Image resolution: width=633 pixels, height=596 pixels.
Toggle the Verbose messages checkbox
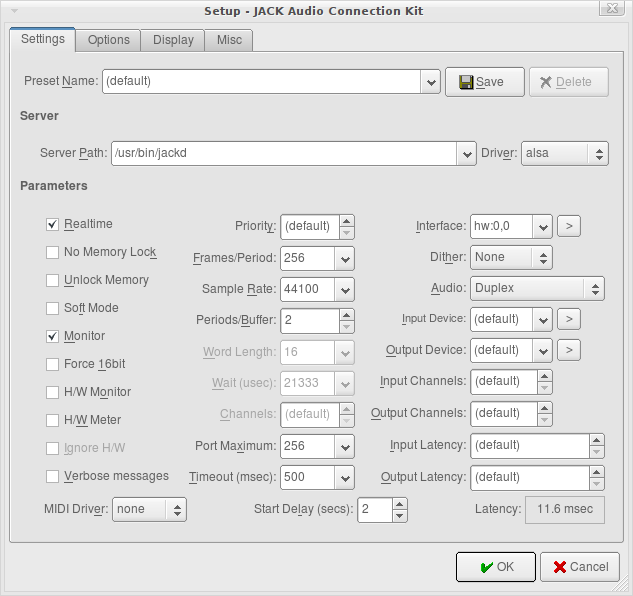53,477
